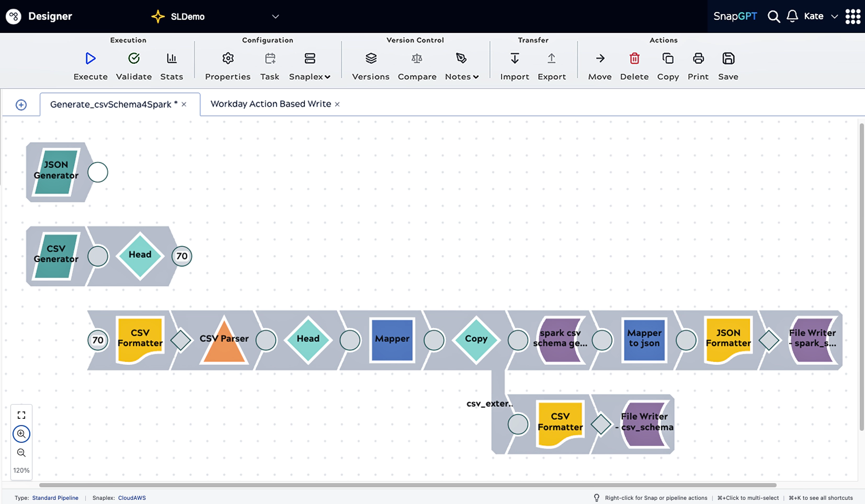Open the apps grid menu
This screenshot has width=865, height=504.
(x=853, y=16)
